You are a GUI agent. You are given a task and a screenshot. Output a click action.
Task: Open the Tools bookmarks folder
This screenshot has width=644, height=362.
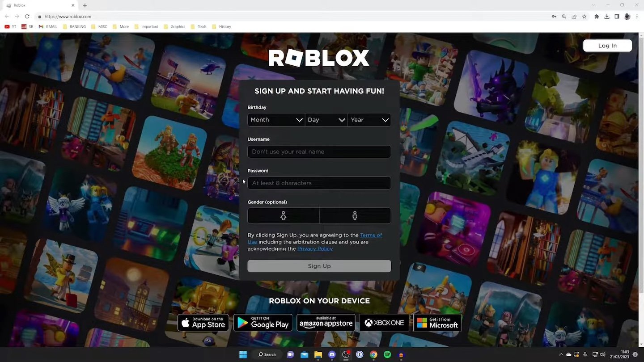tap(199, 27)
